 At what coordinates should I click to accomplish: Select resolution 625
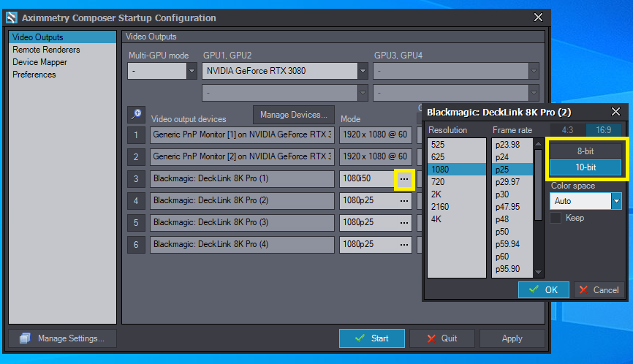pos(457,157)
